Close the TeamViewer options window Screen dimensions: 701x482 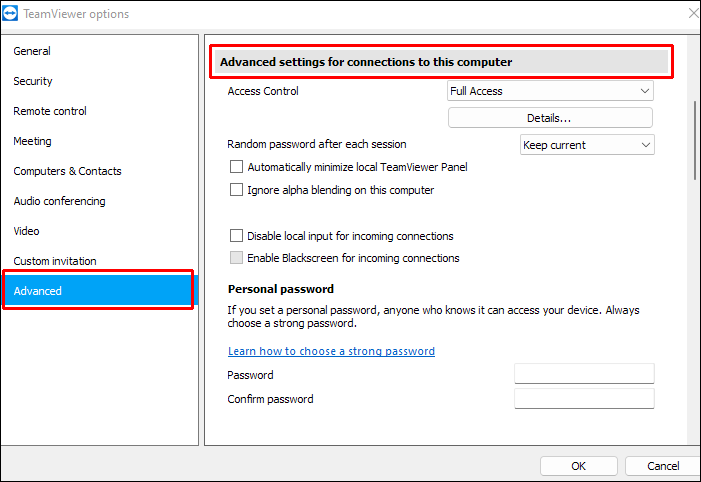pyautogui.click(x=692, y=14)
